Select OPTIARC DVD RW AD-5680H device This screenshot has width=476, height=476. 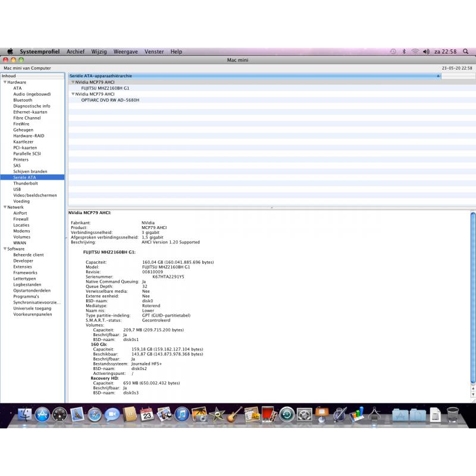(110, 100)
